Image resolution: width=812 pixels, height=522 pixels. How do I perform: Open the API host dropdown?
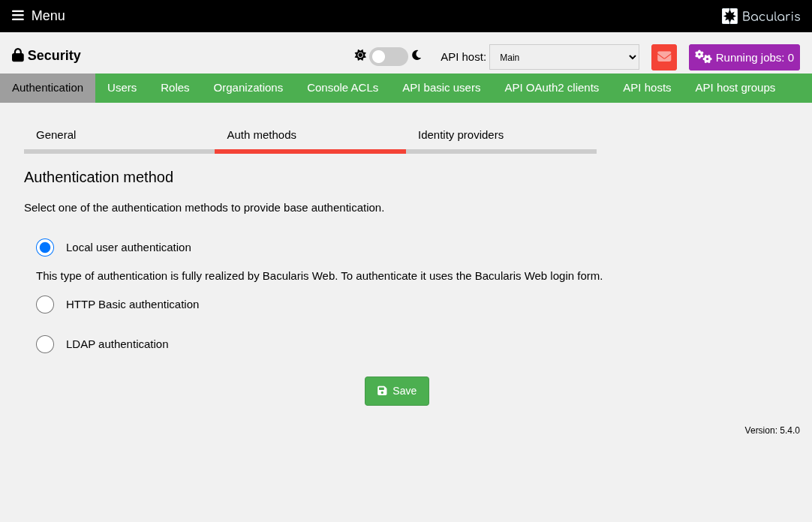pyautogui.click(x=564, y=57)
